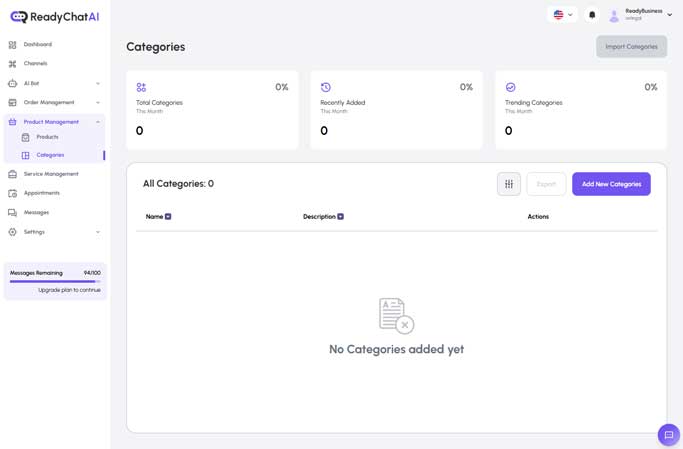
Task: Click the Categories page title
Action: tap(156, 47)
